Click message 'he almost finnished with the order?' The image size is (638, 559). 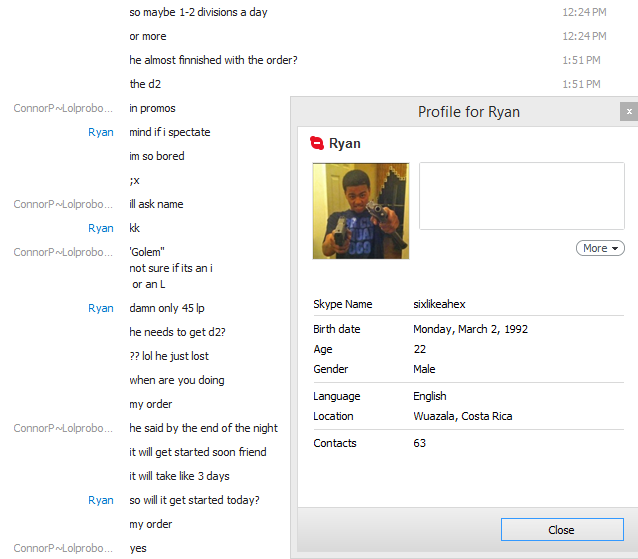click(213, 60)
